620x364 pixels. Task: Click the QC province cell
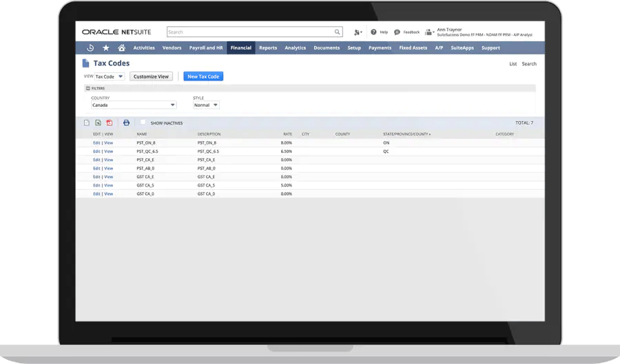[386, 151]
